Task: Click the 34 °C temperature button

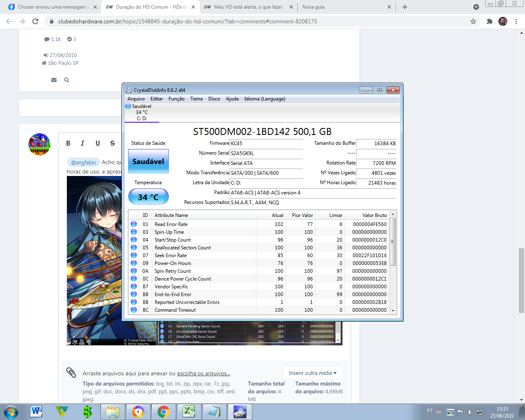Action: (148, 197)
